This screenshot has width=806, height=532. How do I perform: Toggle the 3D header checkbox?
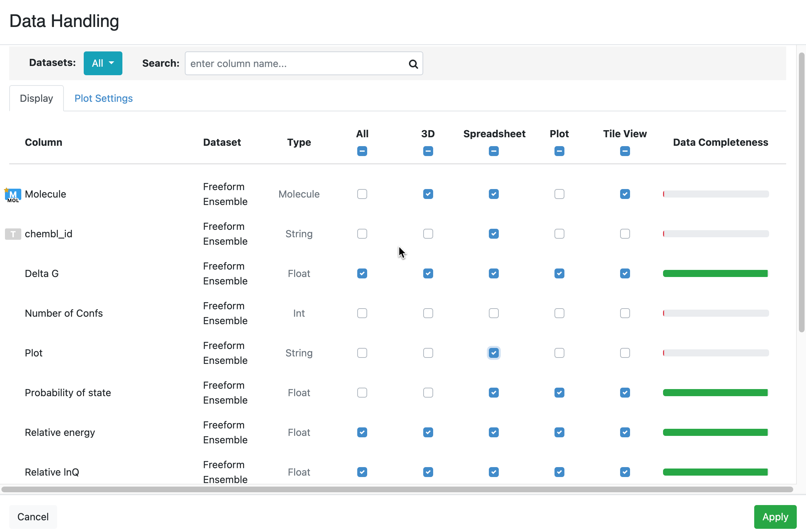[x=428, y=151]
